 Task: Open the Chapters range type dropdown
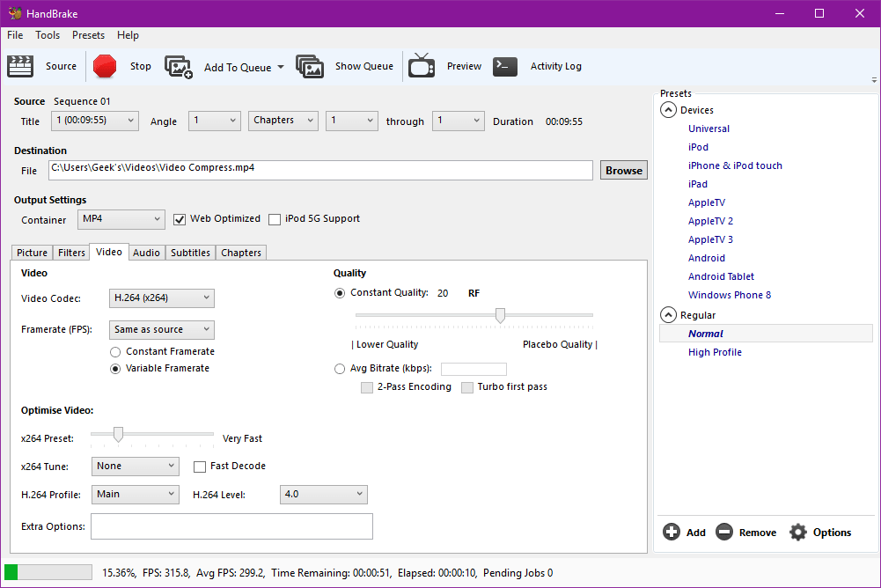[x=283, y=121]
